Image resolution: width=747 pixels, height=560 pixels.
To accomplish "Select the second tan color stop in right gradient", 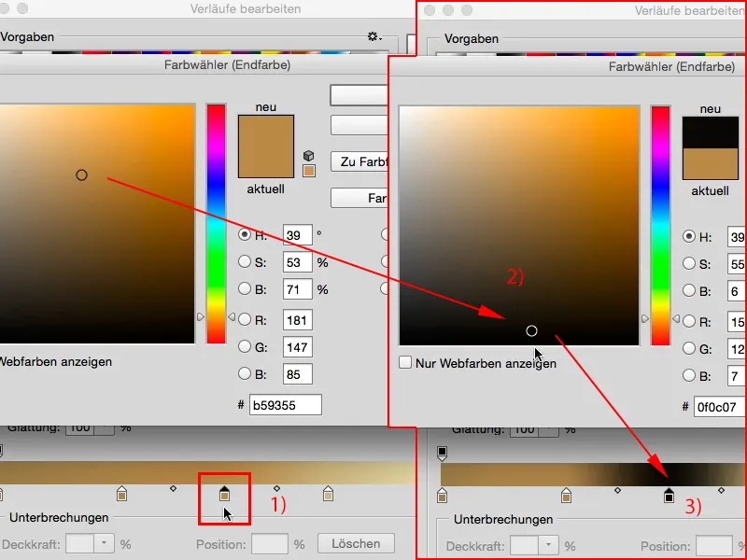I will [566, 496].
